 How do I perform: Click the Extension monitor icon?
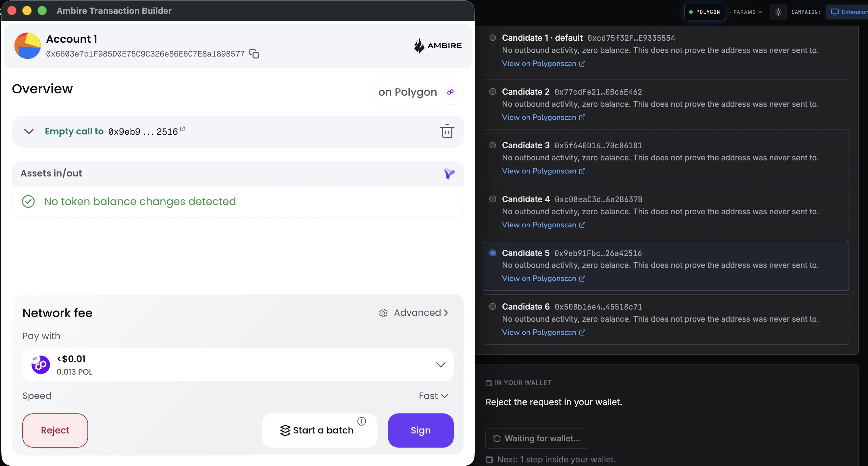835,12
